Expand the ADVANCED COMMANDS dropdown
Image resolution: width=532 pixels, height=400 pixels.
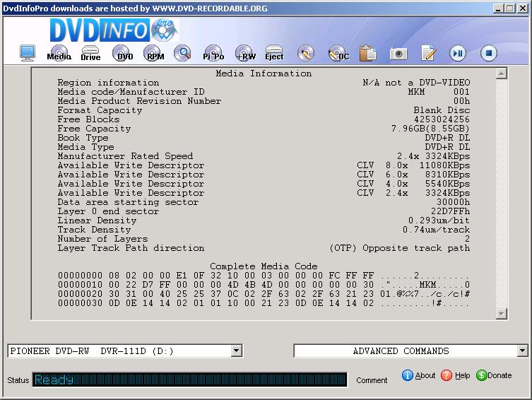[x=523, y=351]
